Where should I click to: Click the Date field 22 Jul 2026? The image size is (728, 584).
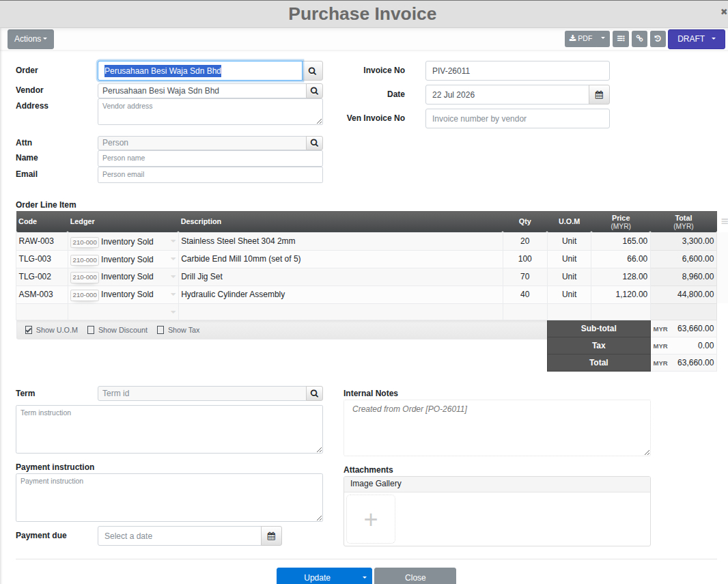[507, 95]
